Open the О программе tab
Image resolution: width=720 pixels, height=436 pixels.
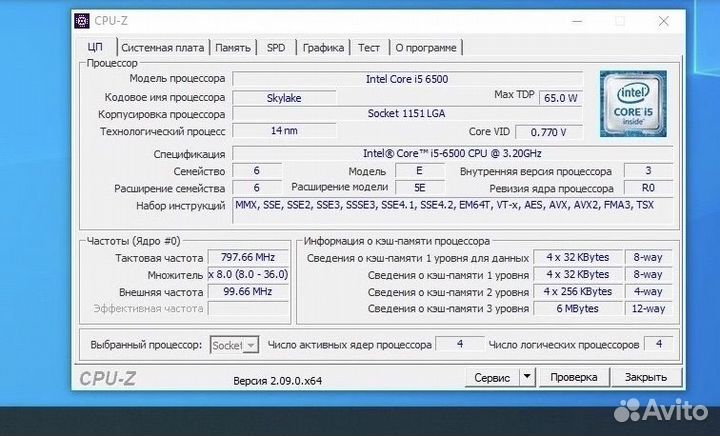pyautogui.click(x=426, y=48)
